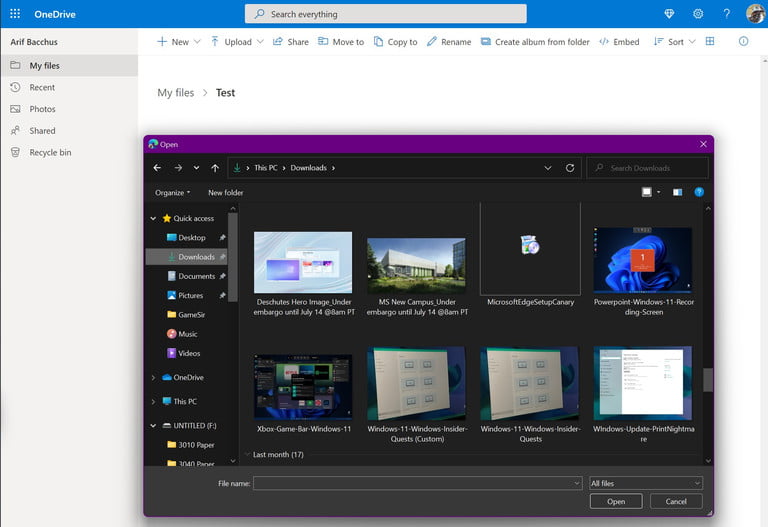This screenshot has width=768, height=527.
Task: Click Downloads in dialog address path
Action: coord(308,168)
